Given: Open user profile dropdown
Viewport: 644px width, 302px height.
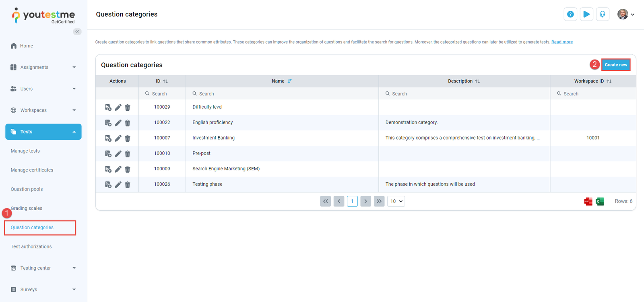Looking at the screenshot, I should pyautogui.click(x=626, y=14).
